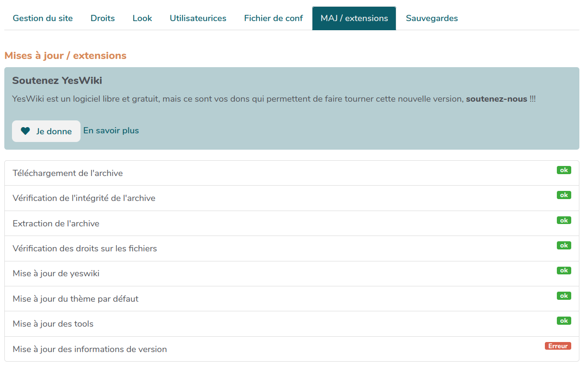The height and width of the screenshot is (366, 588).
Task: Click ok badge for Mise à jour des tools
Action: tap(564, 321)
